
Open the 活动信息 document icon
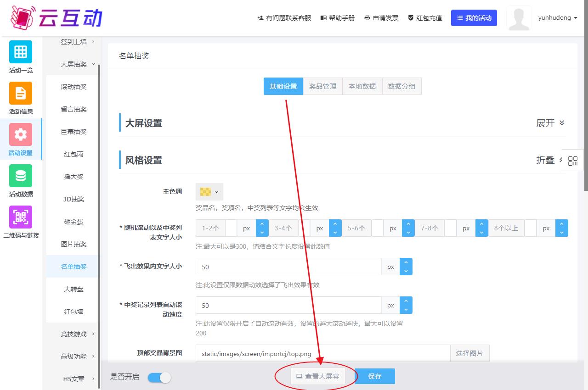pyautogui.click(x=21, y=93)
